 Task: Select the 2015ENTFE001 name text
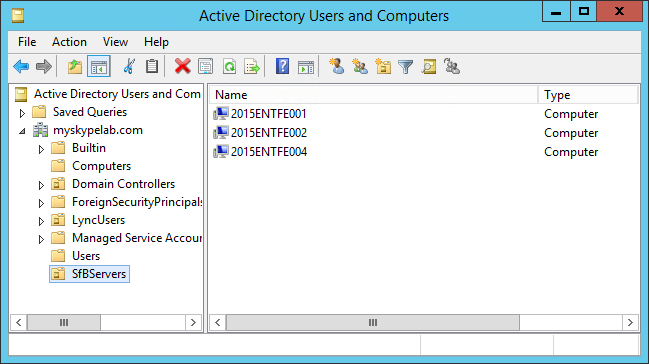click(269, 113)
